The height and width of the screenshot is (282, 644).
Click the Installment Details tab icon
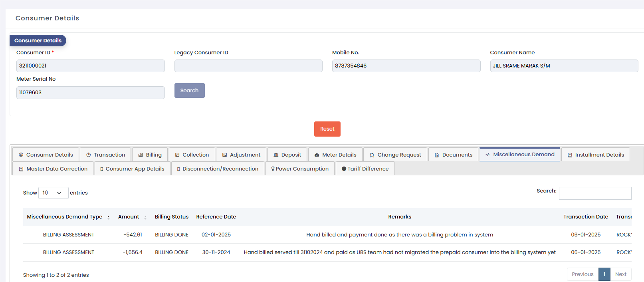[570, 155]
